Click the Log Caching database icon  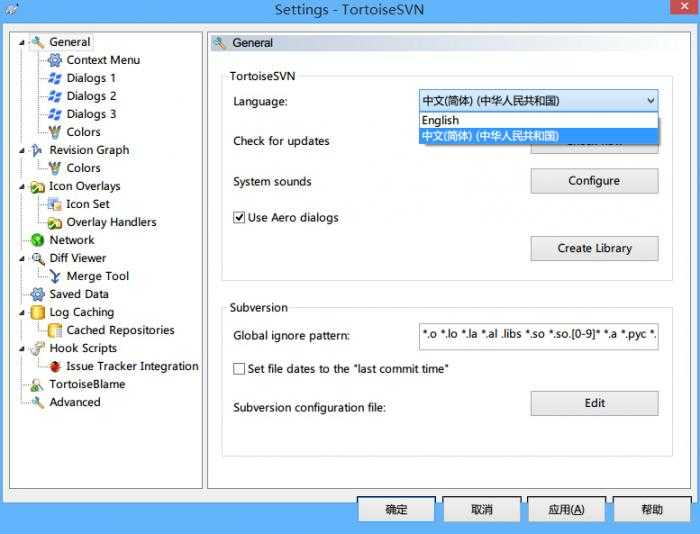38,313
